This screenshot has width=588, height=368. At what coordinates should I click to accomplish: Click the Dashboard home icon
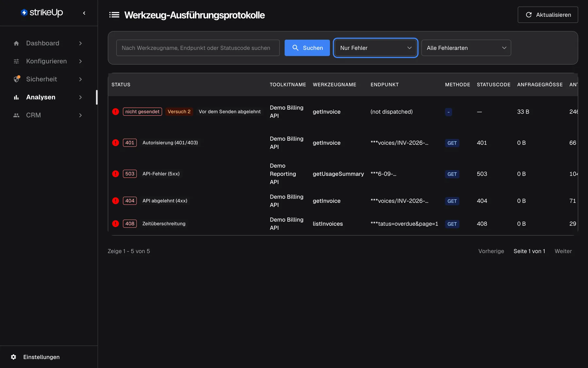click(16, 43)
